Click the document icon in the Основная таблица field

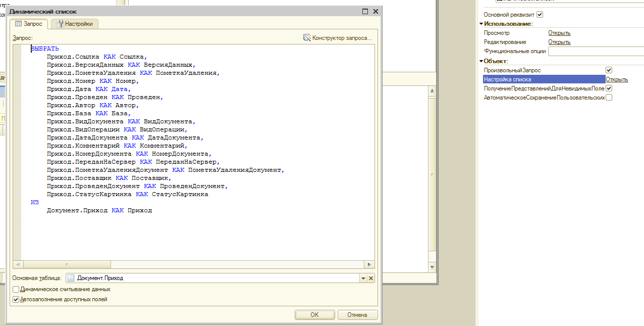(x=71, y=278)
